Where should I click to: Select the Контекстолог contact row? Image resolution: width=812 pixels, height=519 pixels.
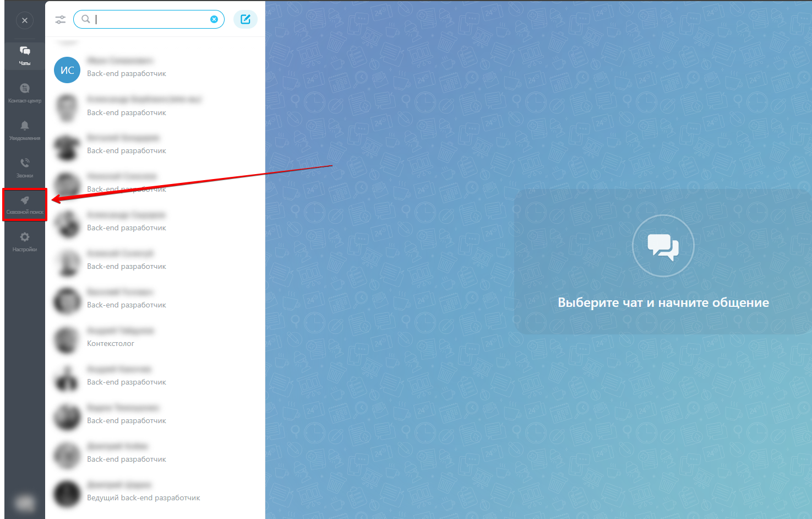coord(155,340)
